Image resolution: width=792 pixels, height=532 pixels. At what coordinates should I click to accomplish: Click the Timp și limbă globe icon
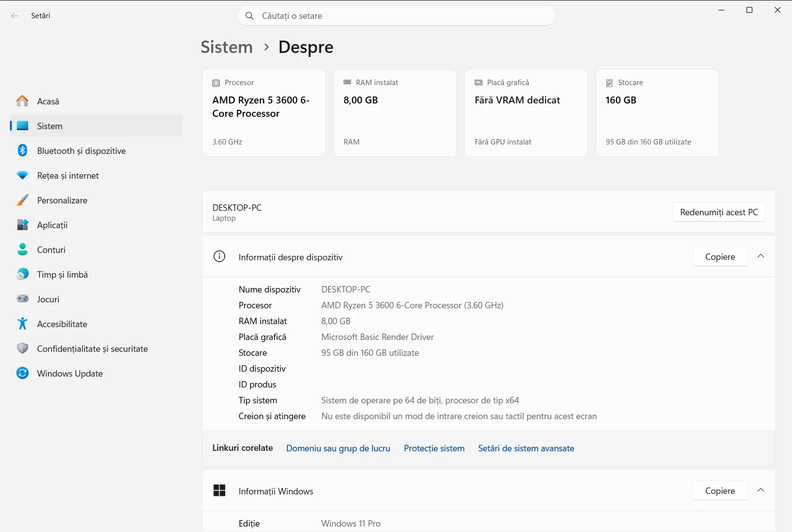click(22, 274)
